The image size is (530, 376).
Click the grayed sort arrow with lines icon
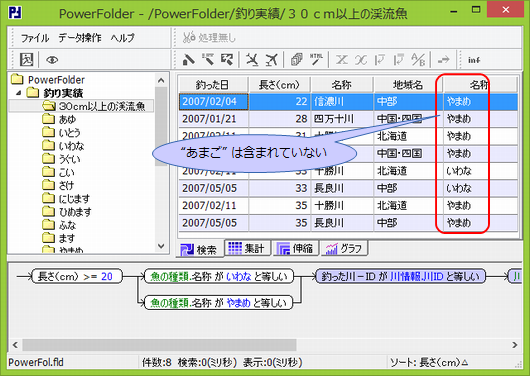[x=399, y=60]
